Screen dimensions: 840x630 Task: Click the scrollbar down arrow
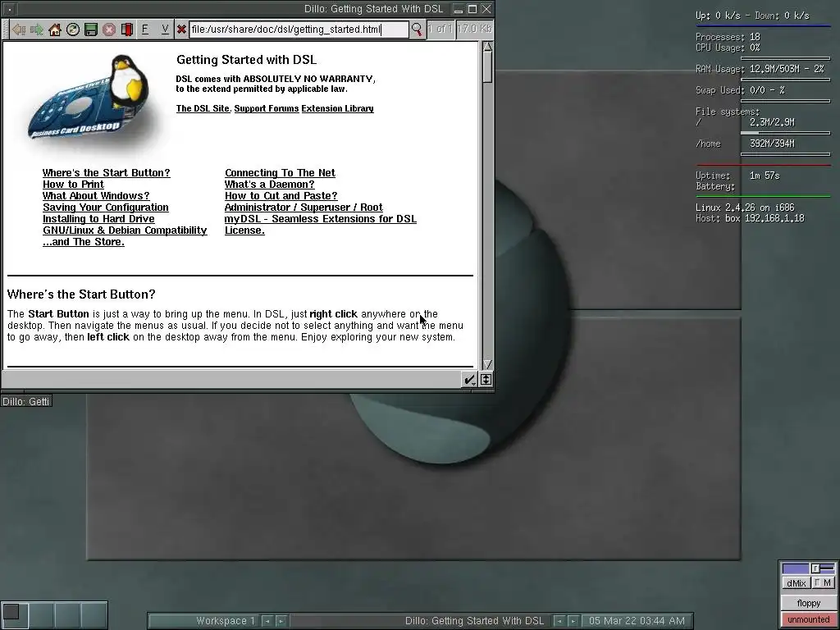(x=487, y=364)
